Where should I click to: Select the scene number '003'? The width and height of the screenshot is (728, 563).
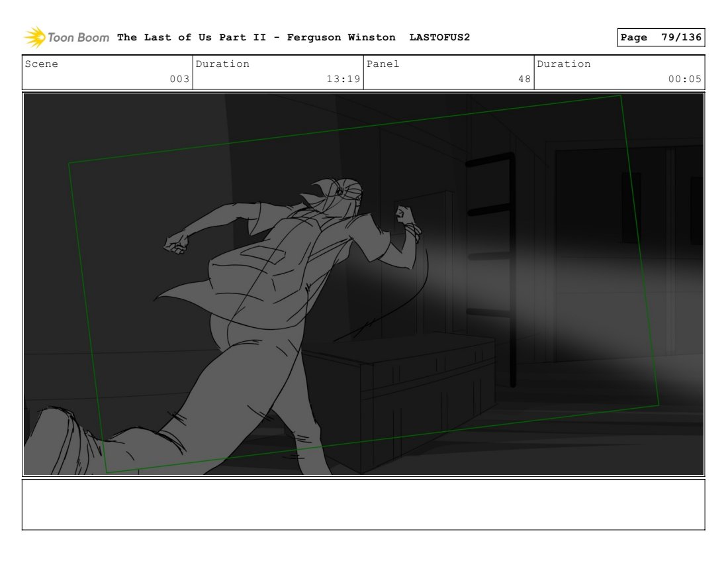(x=179, y=79)
